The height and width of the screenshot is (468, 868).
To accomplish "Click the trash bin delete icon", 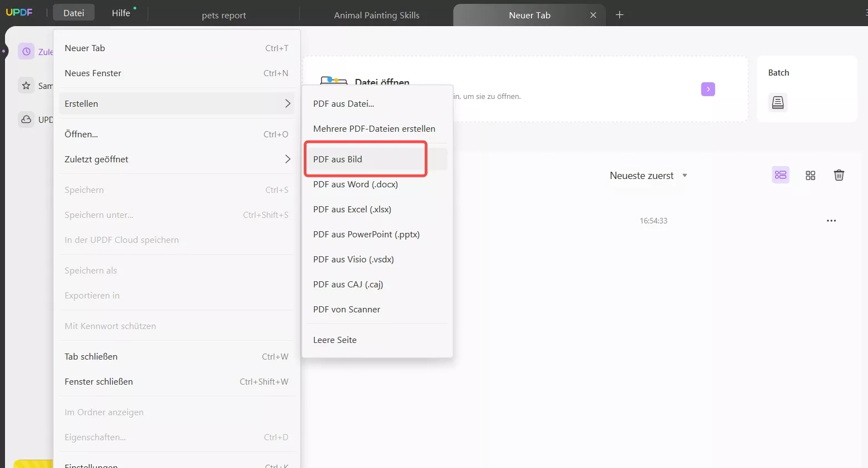I will tap(839, 175).
